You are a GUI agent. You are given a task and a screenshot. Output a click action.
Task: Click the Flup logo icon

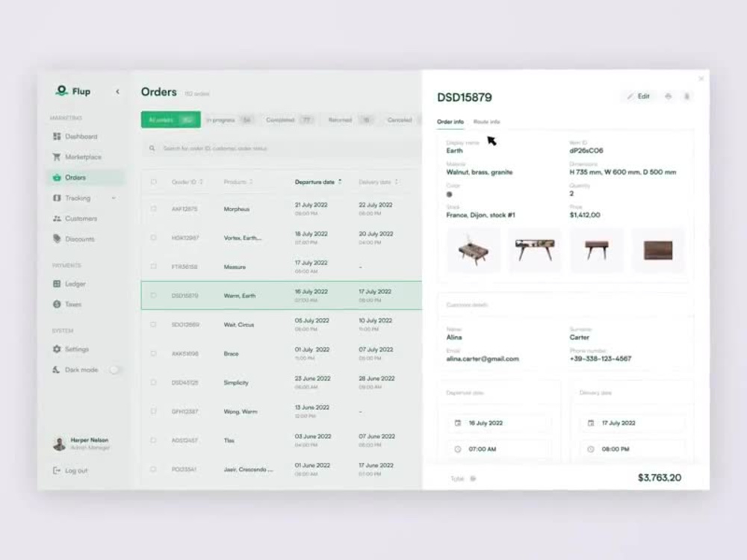(61, 90)
